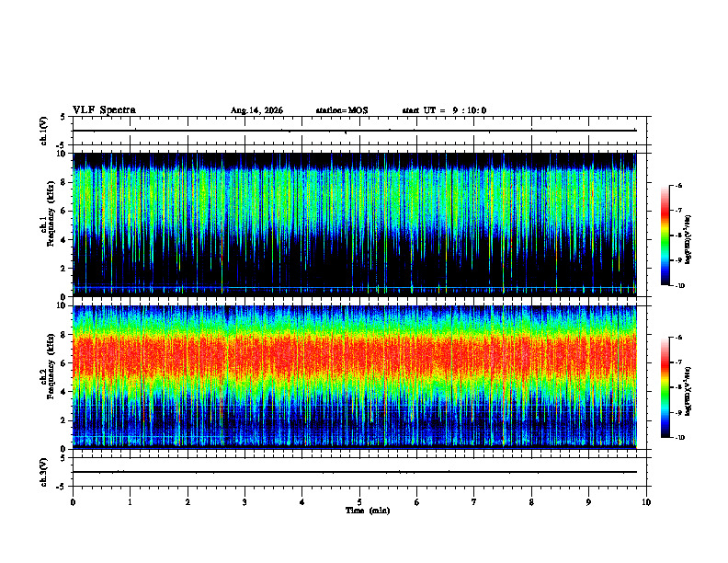Click the 'ch.1(V)' waveform axis label
This screenshot has width=728, height=563.
coord(43,131)
